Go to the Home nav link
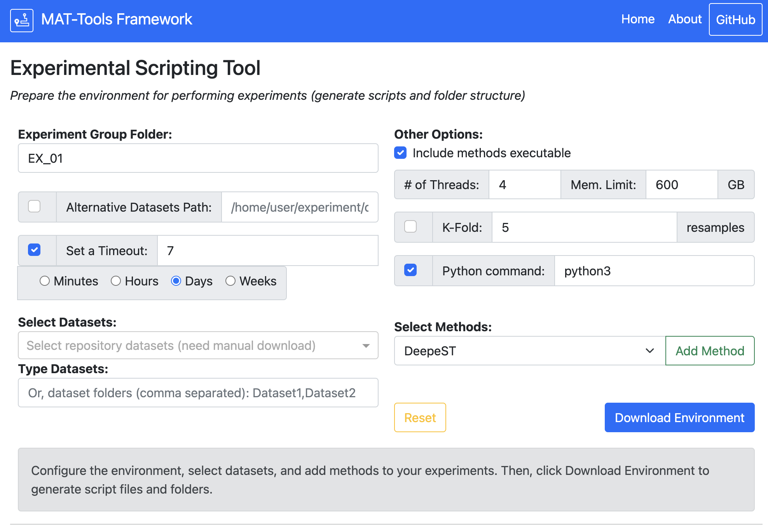Screen dimensions: 768x532 click(637, 19)
